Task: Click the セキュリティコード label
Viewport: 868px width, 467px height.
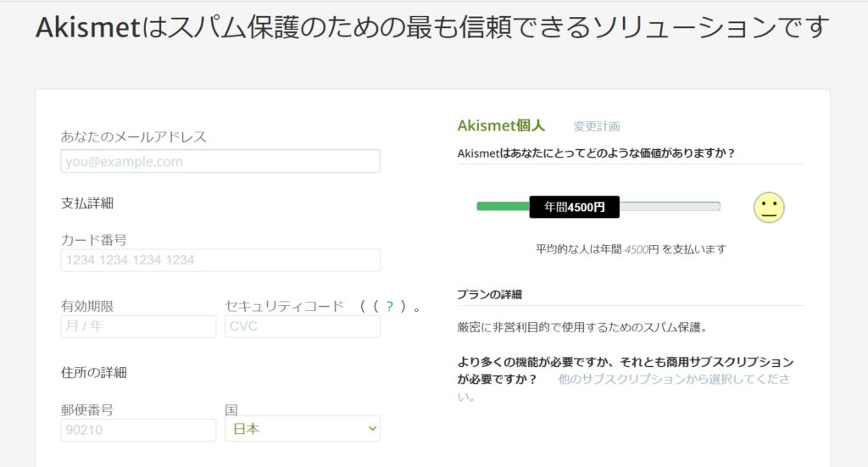Action: 285,306
